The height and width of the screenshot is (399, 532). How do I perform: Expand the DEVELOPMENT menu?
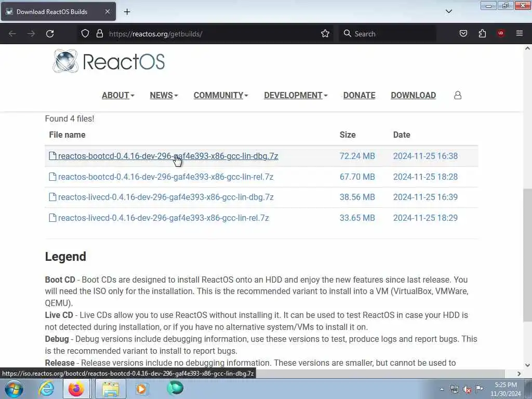tap(296, 96)
